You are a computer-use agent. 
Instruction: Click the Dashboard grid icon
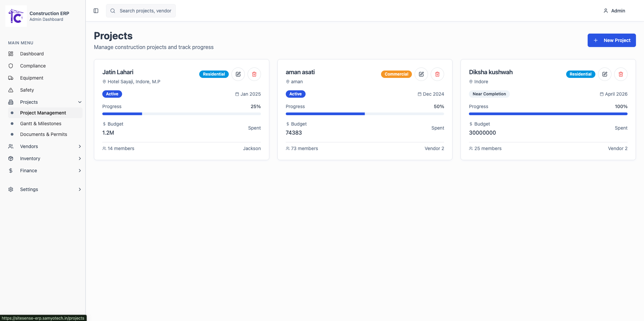click(11, 54)
